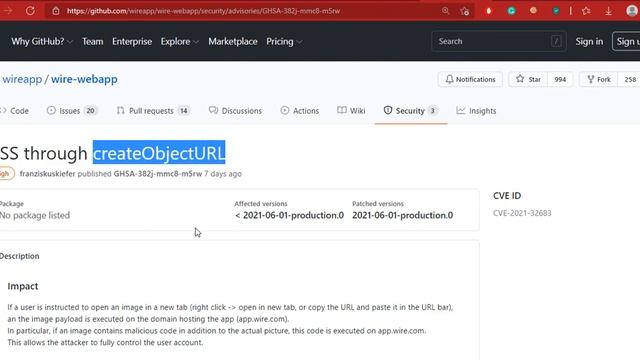Click the Notifications button
This screenshot has width=640, height=360.
(470, 79)
